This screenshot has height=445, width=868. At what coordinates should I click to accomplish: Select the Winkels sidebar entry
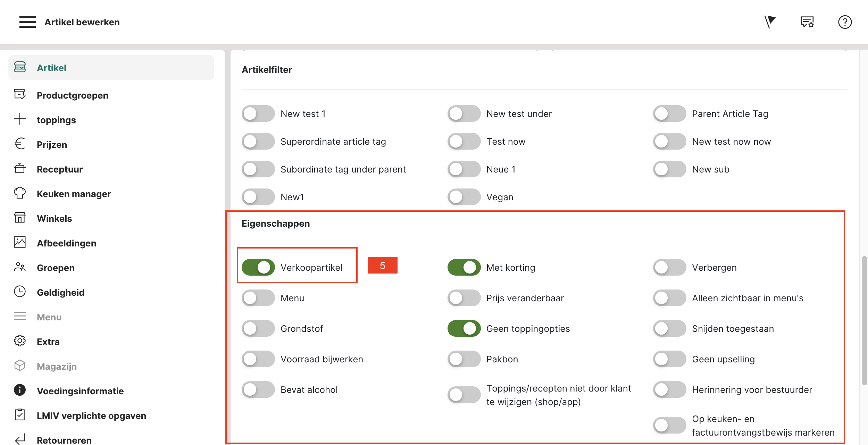(x=54, y=218)
